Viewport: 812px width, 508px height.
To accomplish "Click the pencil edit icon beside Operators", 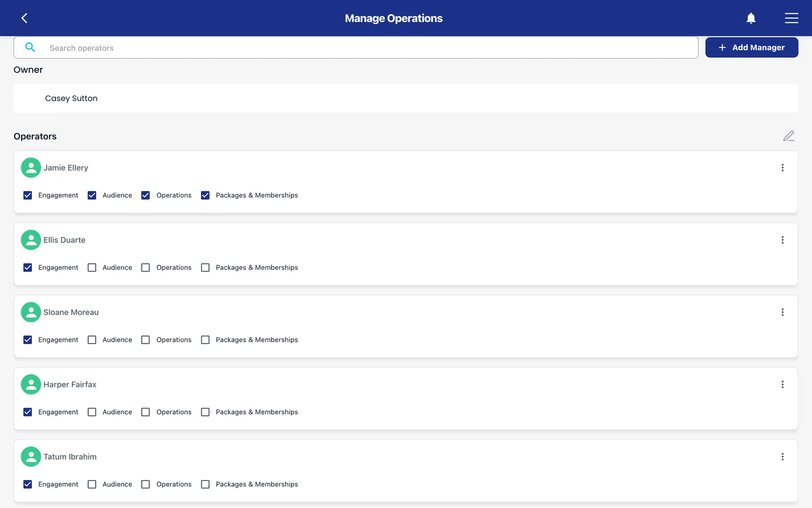I will (x=789, y=136).
